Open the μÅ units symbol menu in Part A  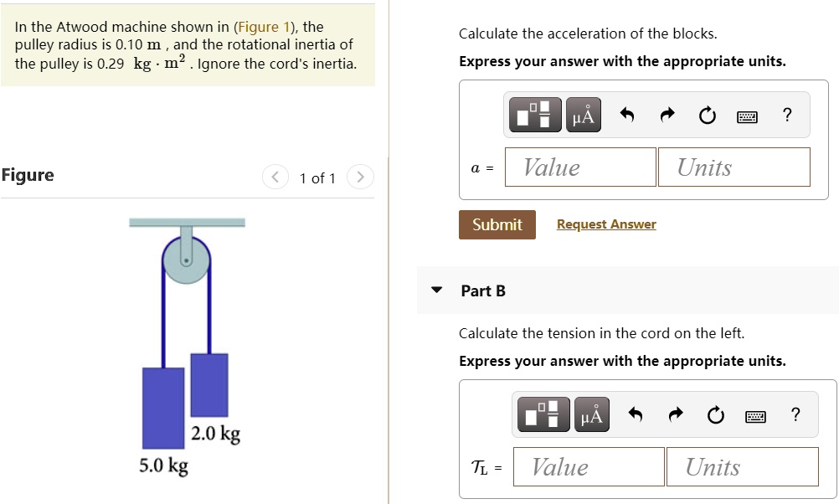pos(583,115)
